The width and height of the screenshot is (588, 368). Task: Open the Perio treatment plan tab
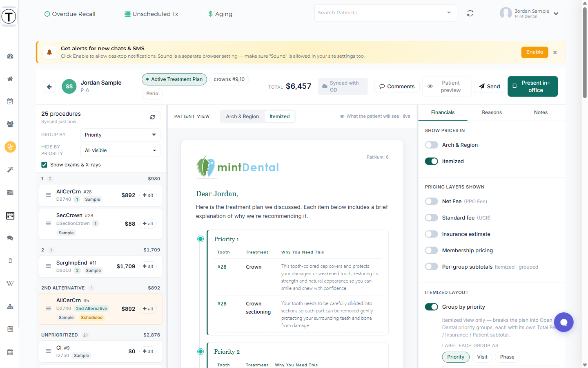pyautogui.click(x=152, y=94)
